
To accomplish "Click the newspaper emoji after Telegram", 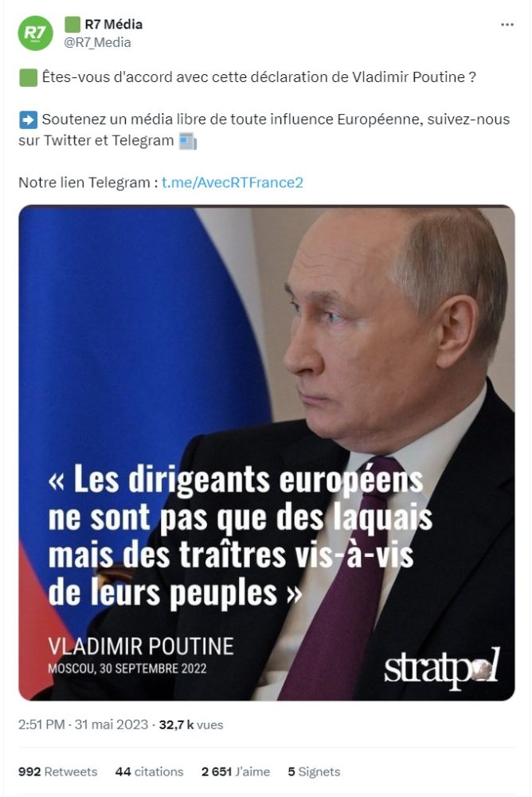I will [x=187, y=141].
